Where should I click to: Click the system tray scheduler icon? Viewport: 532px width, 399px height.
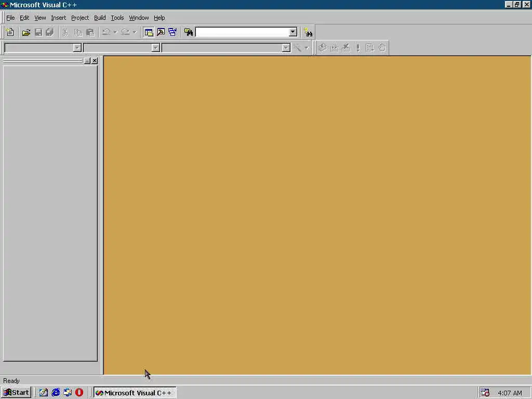point(485,393)
